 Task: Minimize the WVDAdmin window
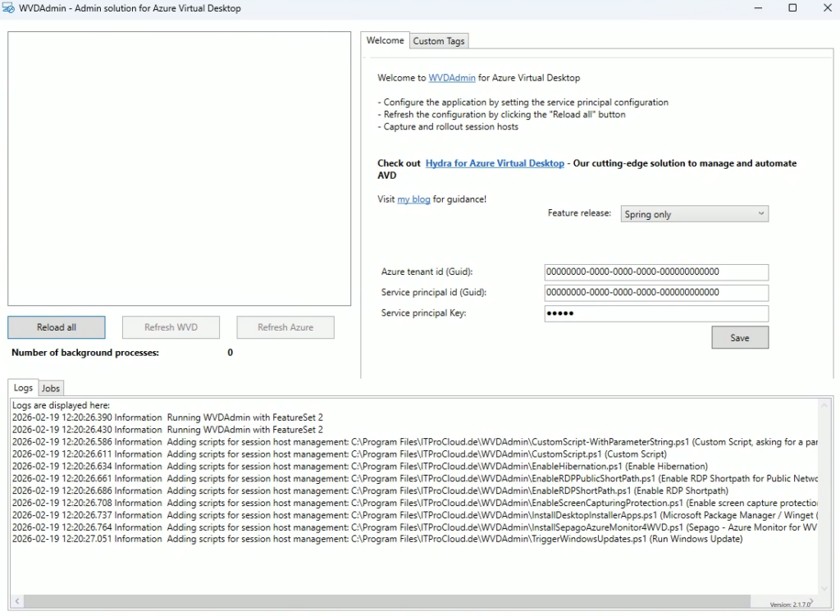(x=755, y=8)
